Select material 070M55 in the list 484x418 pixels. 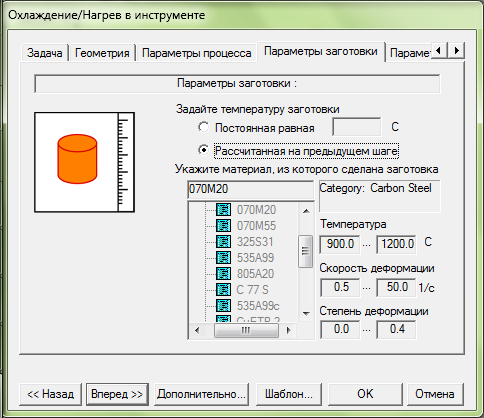256,226
